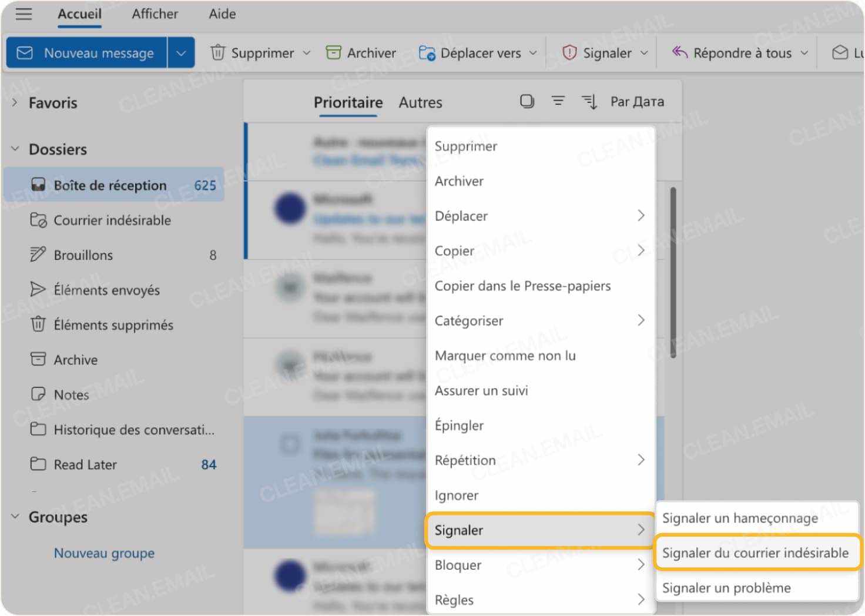Click the Nouveau message envelope icon
The width and height of the screenshot is (865, 616).
(x=25, y=53)
